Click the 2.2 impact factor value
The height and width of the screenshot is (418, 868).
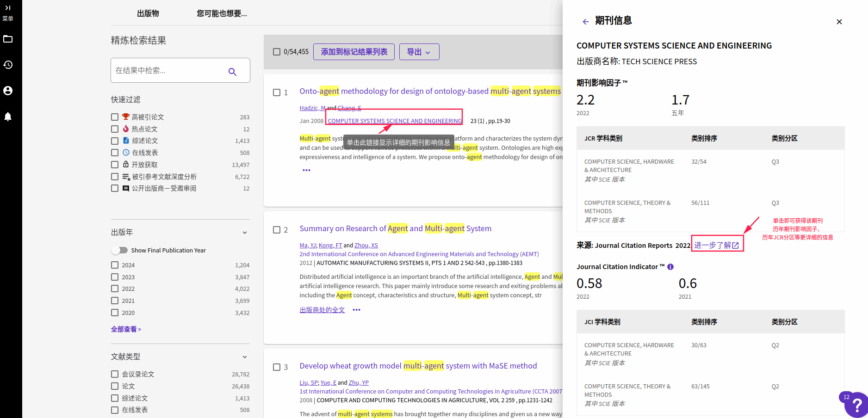click(x=585, y=100)
